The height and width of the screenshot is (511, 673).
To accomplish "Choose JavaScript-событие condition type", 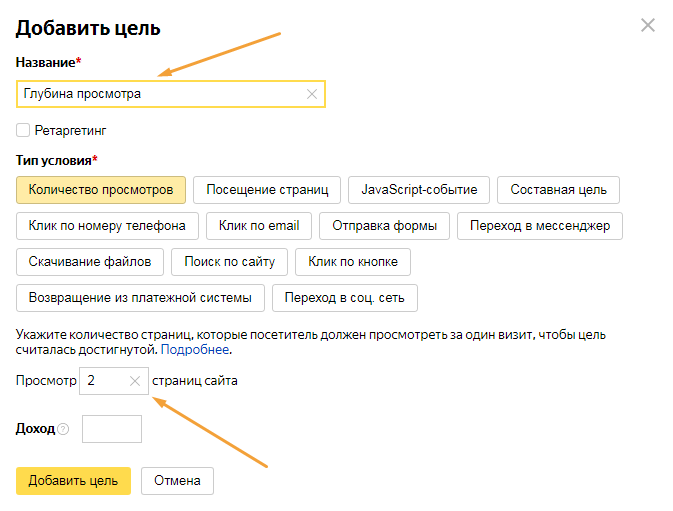I will [419, 189].
